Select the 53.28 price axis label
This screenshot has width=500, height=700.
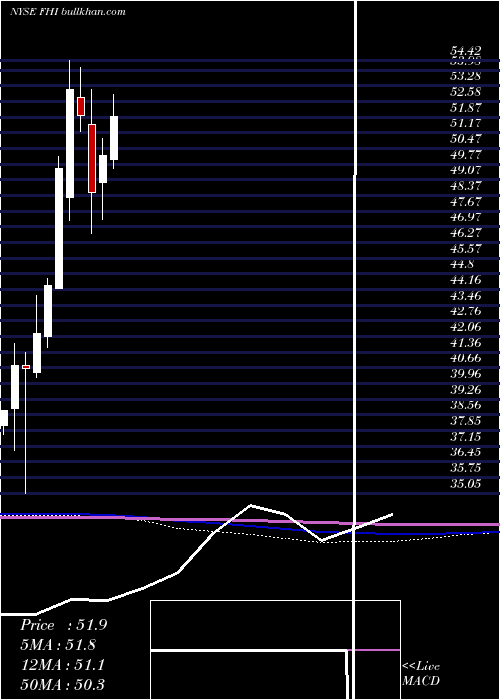[466, 76]
